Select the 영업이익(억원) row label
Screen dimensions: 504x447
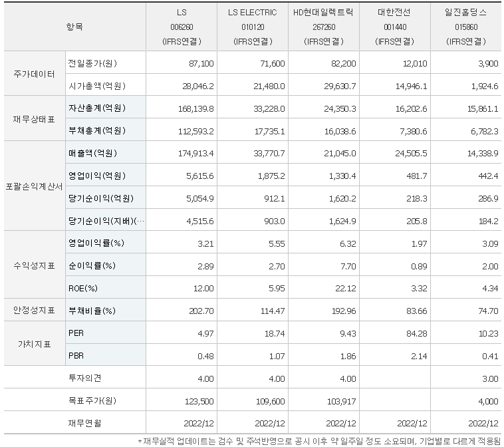coord(97,176)
